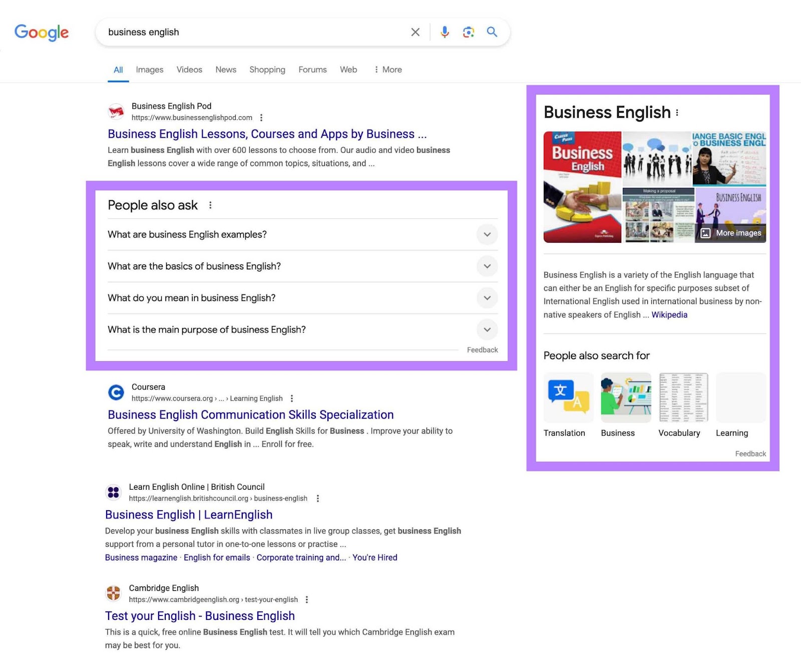Image resolution: width=801 pixels, height=672 pixels.
Task: Clear the search query with the X icon
Action: pos(415,32)
